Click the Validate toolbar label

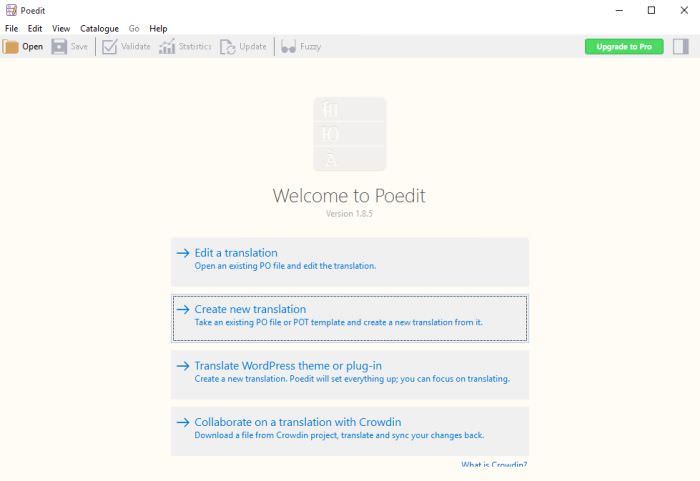point(136,46)
